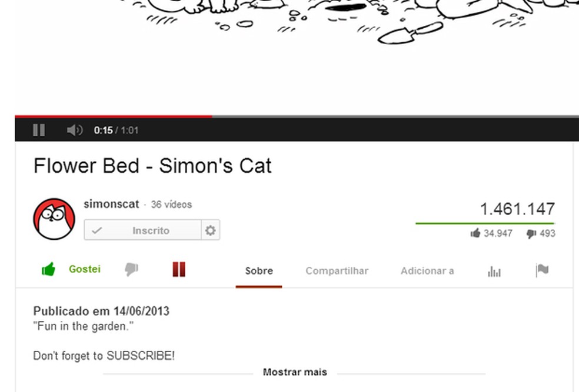Click the green thumbs-up like icon

coord(48,269)
